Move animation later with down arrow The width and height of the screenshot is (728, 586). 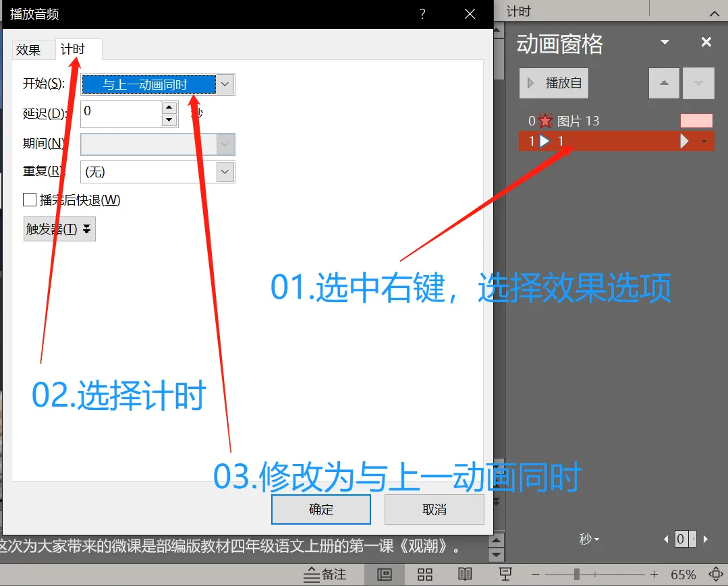coord(698,83)
